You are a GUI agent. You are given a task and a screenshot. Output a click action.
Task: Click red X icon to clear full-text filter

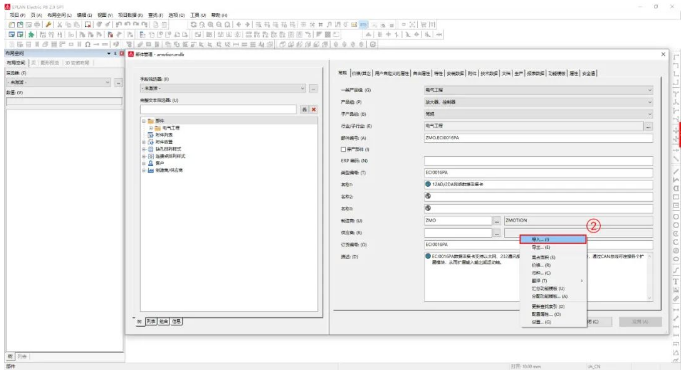[x=314, y=110]
